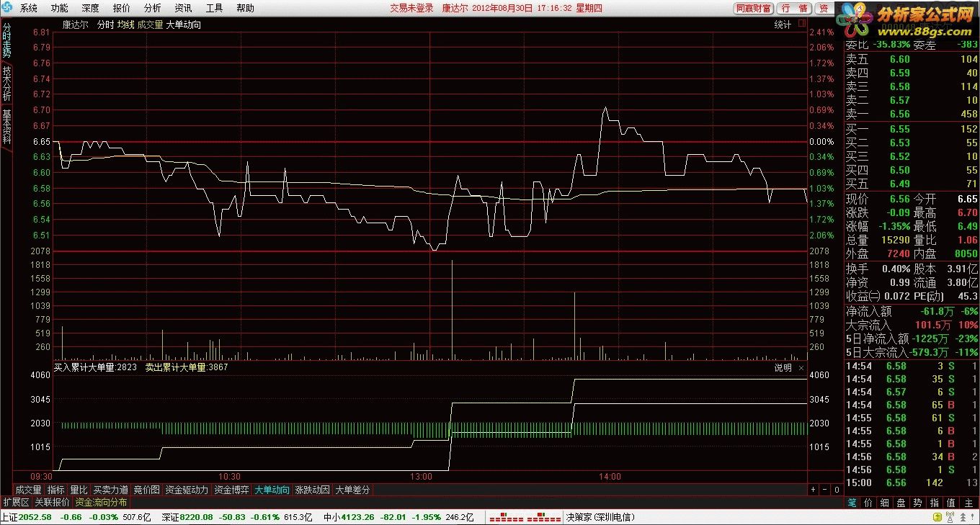Select the 大单动向 bottom tab

[x=272, y=490]
